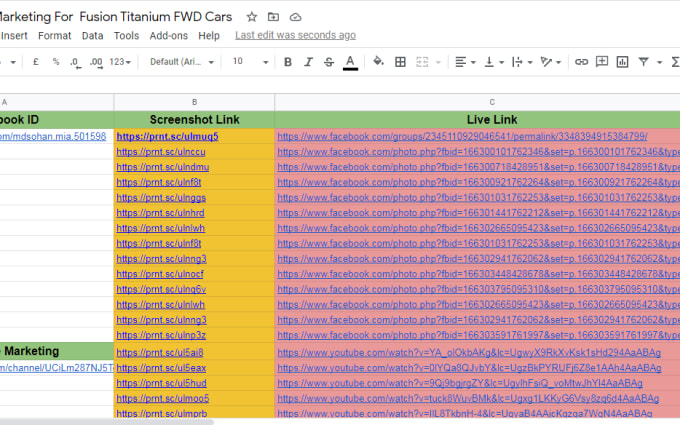Select the 'Screenshot Link' header cell
Viewport: 680px width, 425px height.
tap(194, 120)
